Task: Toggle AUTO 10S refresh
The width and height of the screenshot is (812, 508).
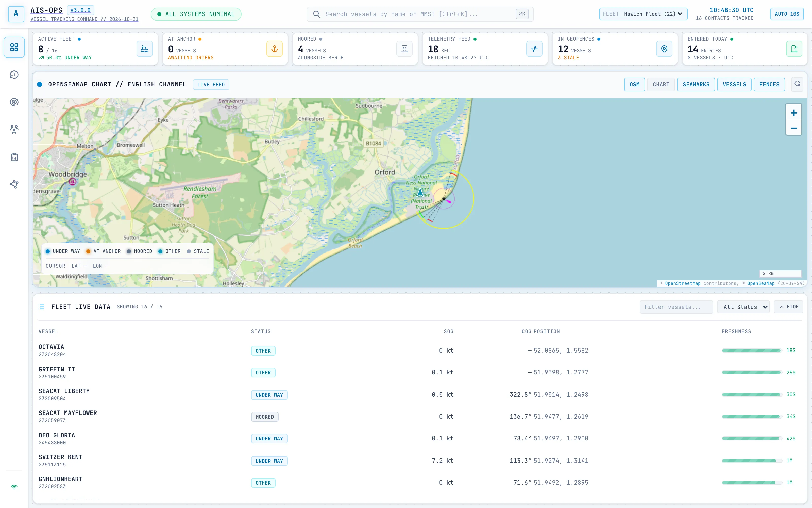Action: (x=787, y=14)
